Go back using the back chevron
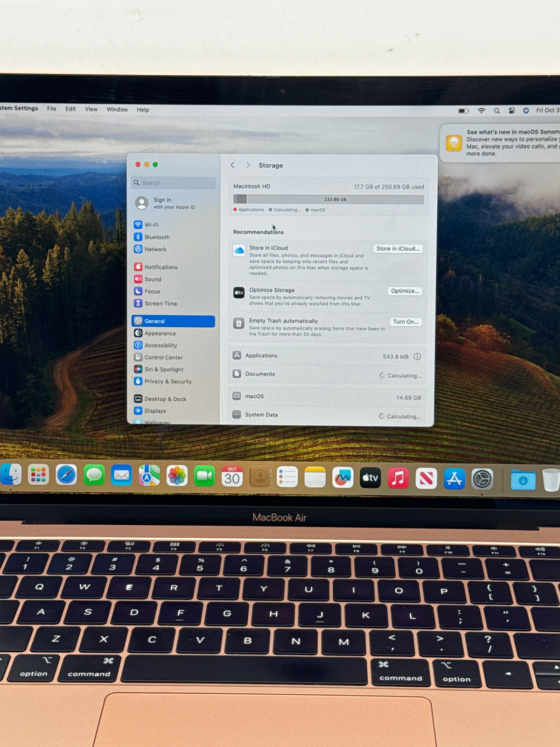 click(233, 165)
